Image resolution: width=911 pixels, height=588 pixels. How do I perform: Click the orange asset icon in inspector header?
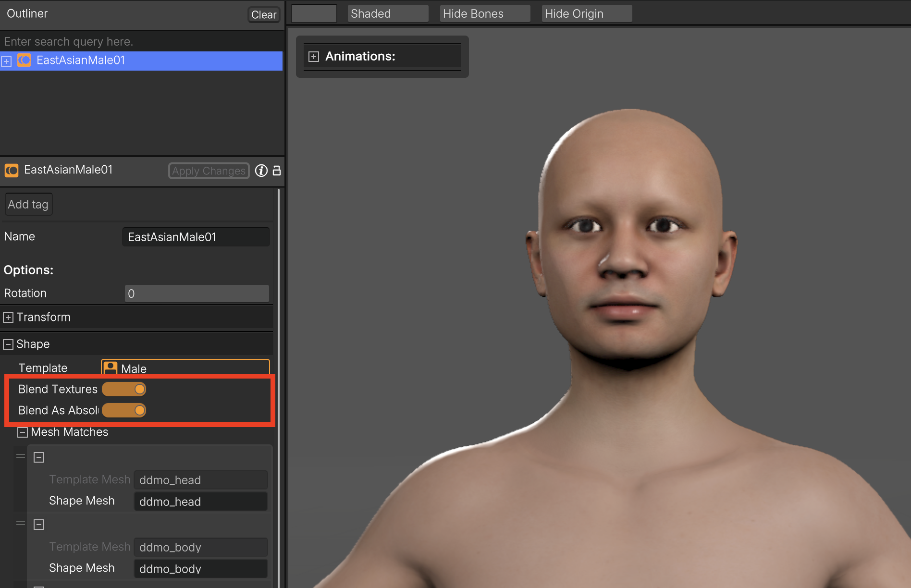point(12,170)
